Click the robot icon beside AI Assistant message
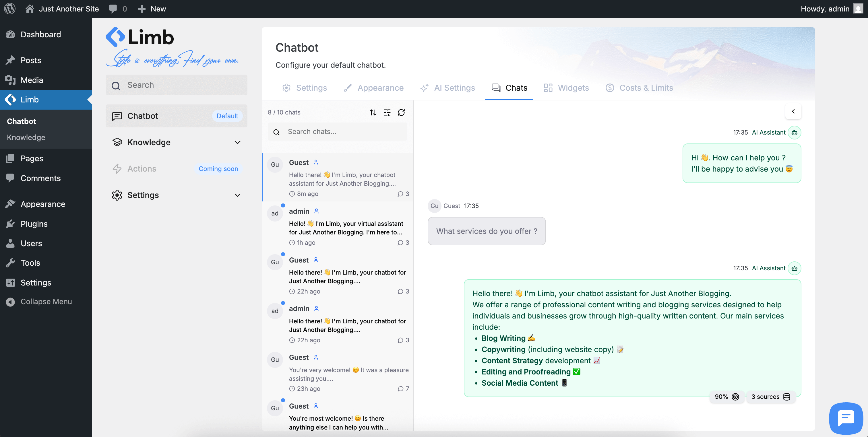The height and width of the screenshot is (437, 868). pyautogui.click(x=795, y=132)
